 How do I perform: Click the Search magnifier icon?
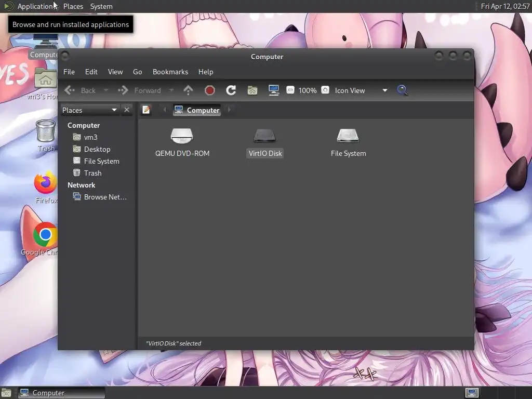click(402, 90)
